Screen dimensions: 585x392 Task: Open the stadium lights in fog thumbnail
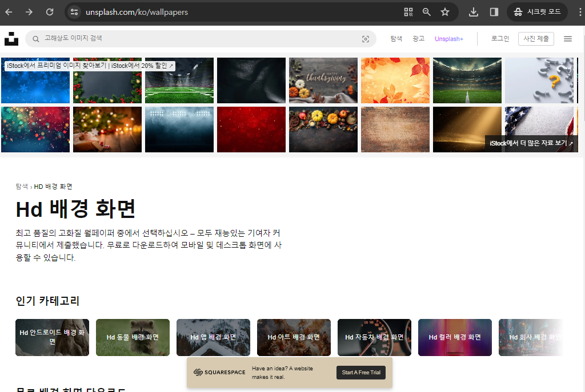pos(179,130)
